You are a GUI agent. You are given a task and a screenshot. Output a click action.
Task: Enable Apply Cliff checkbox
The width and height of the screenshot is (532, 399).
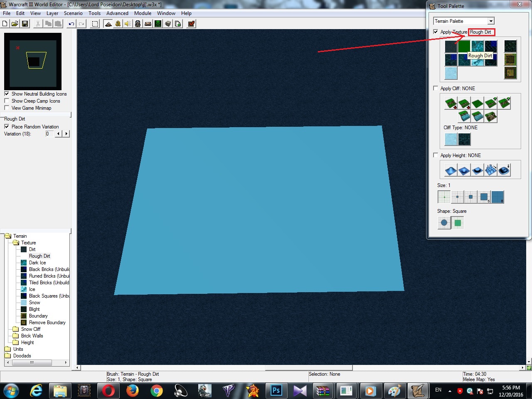click(436, 88)
